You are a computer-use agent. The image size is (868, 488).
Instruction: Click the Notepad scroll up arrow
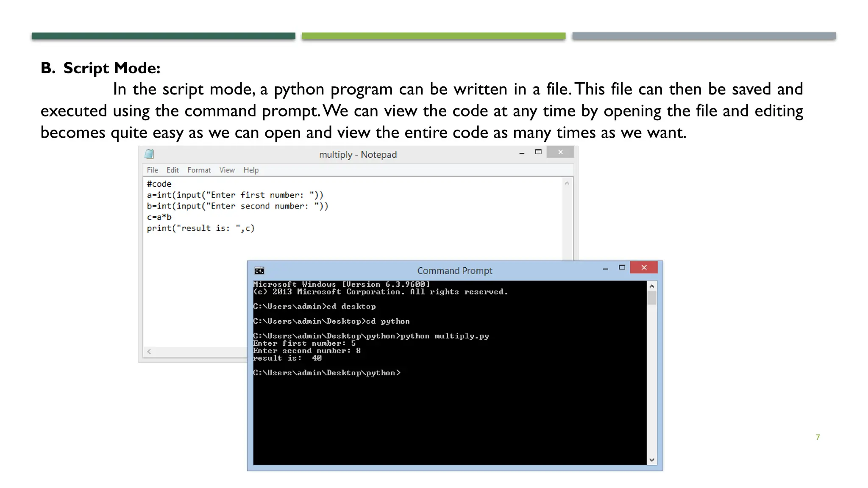(567, 183)
